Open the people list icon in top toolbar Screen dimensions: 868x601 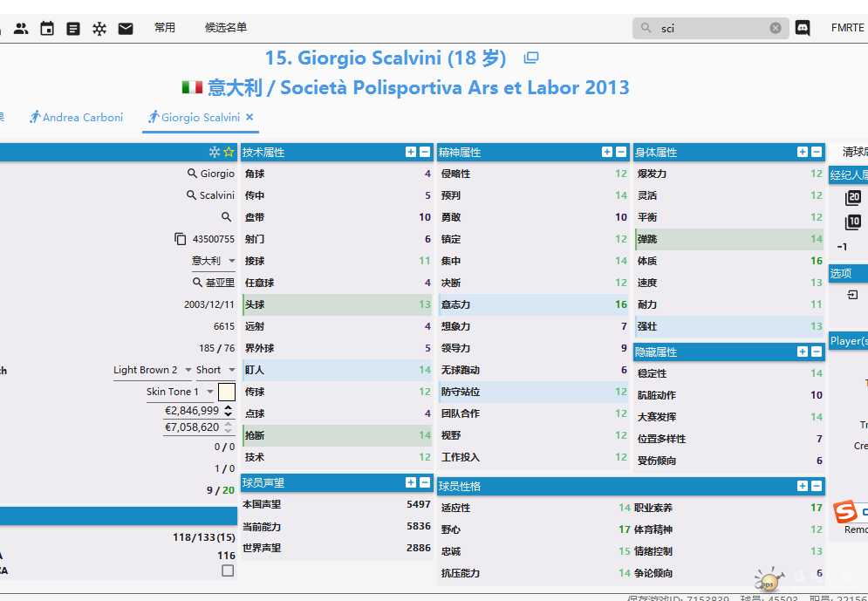[x=21, y=28]
